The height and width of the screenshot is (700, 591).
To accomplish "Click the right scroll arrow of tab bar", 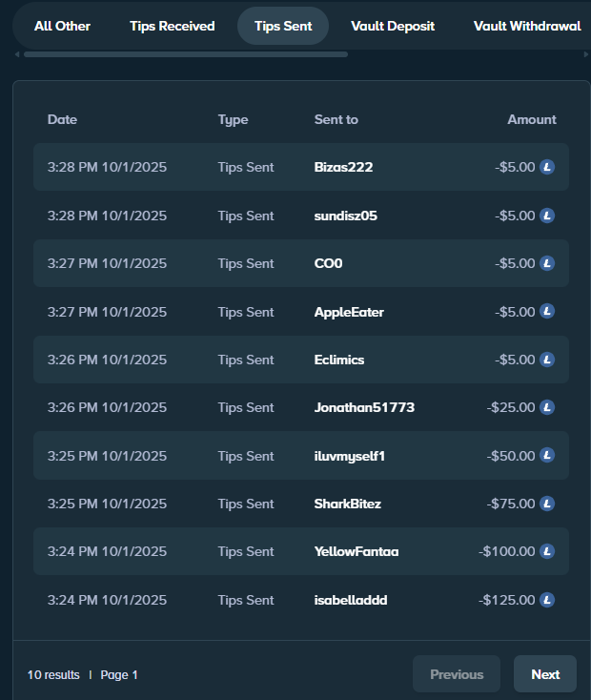I will point(586,54).
